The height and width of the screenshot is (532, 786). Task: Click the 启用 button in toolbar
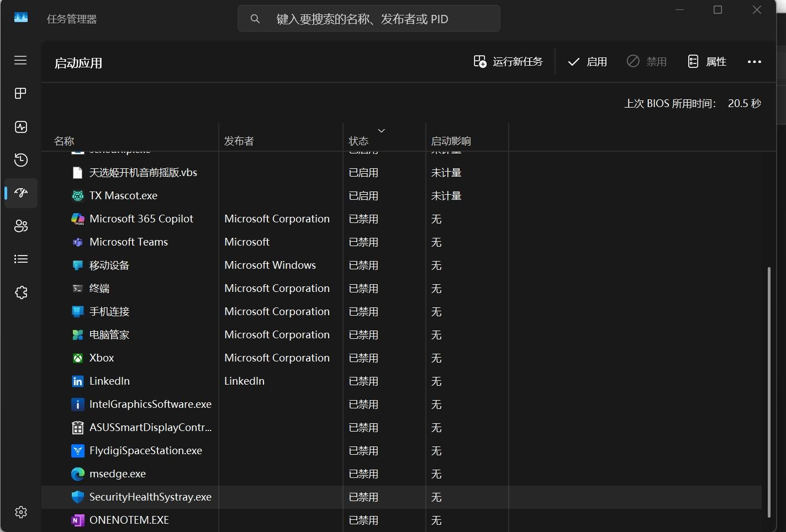tap(587, 61)
